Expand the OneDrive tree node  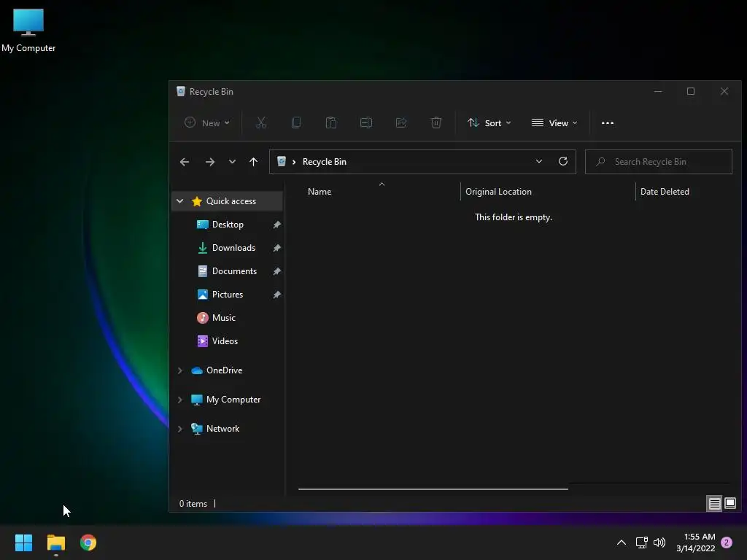pyautogui.click(x=179, y=370)
